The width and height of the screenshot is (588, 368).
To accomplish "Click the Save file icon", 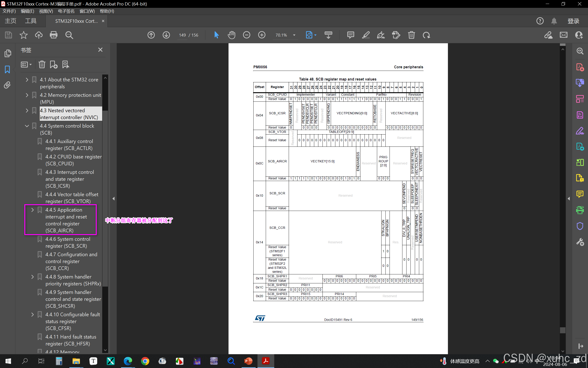I will point(8,35).
